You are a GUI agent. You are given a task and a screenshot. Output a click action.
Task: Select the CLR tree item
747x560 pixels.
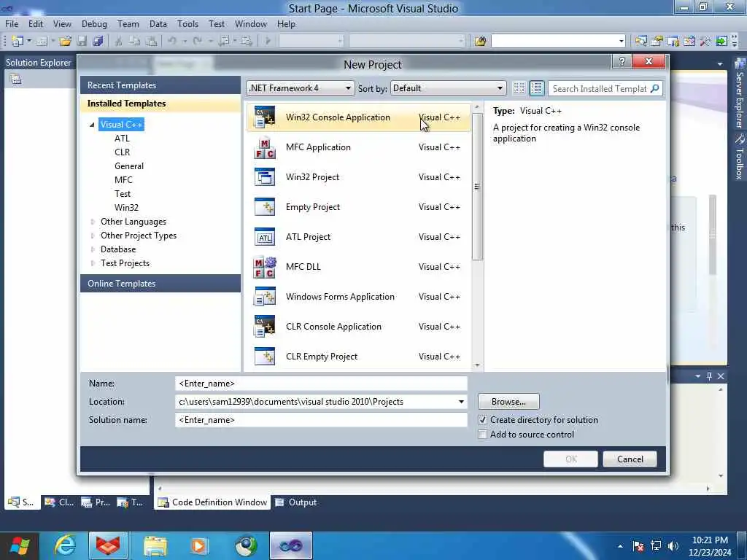[122, 152]
